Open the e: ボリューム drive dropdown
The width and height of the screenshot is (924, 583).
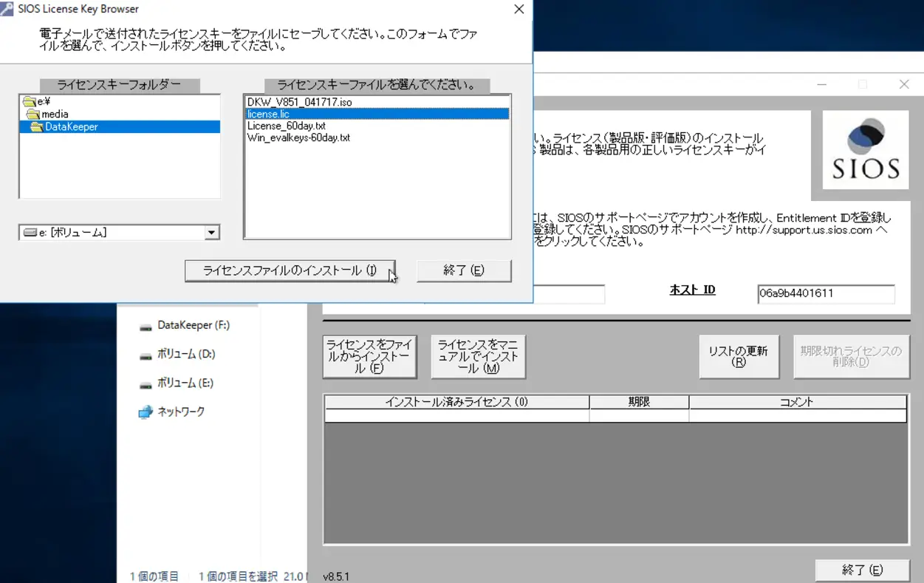pyautogui.click(x=212, y=233)
